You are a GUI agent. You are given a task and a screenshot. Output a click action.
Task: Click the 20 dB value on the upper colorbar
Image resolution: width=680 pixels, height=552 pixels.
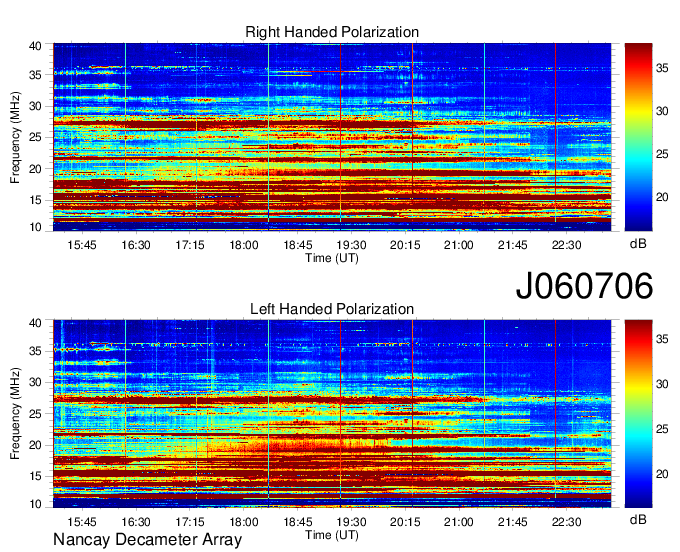click(662, 197)
